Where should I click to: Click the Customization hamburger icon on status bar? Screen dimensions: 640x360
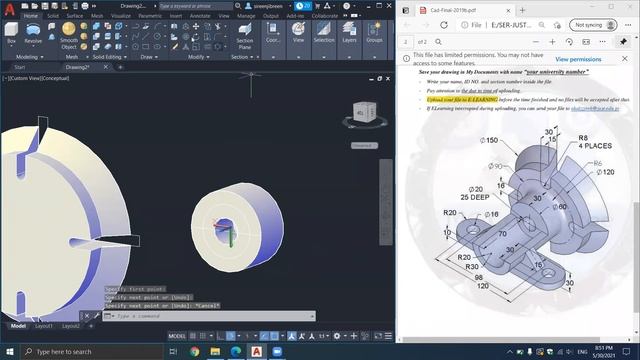[388, 336]
